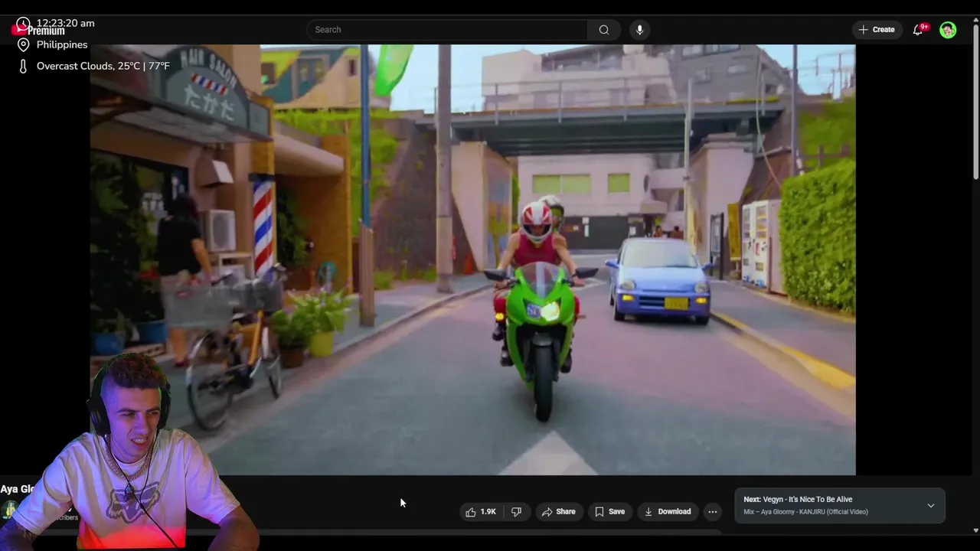Viewport: 980px width, 551px height.
Task: Open the account avatar menu
Action: (x=948, y=30)
